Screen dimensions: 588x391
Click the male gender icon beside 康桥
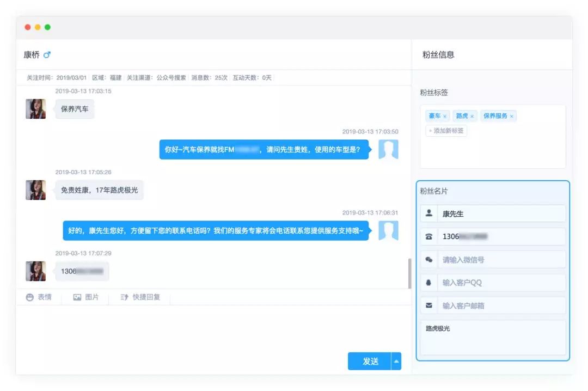tap(47, 54)
